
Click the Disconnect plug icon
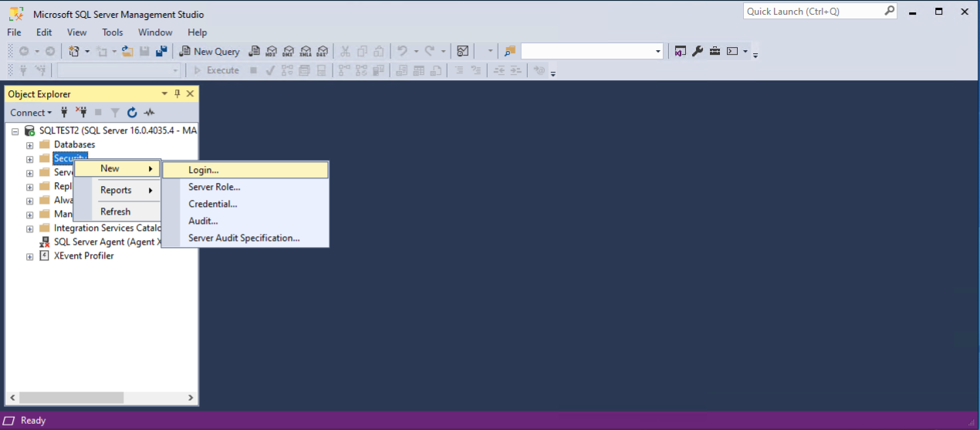[81, 113]
